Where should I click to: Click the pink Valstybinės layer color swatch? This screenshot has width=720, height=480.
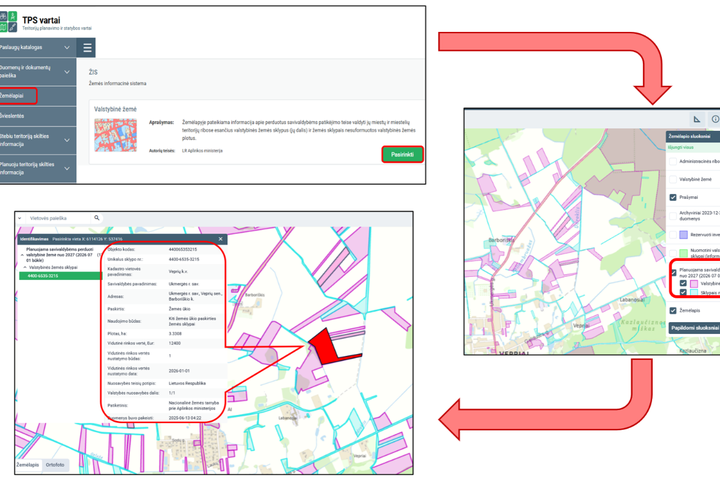pyautogui.click(x=693, y=284)
